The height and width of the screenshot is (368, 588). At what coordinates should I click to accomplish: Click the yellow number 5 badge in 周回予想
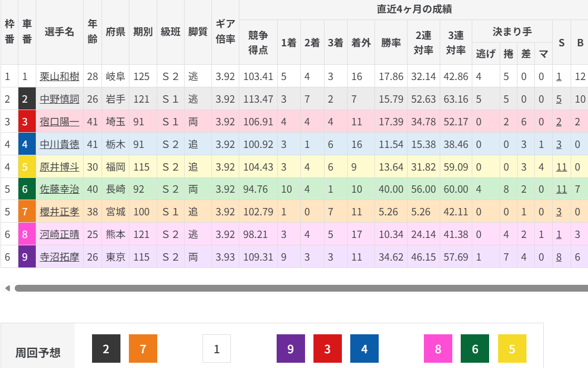pos(512,349)
